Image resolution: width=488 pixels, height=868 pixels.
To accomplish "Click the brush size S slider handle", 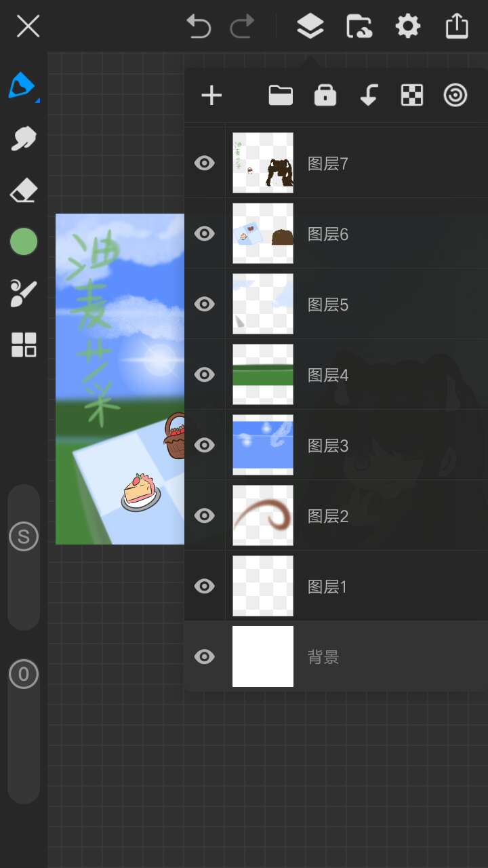I will point(24,537).
